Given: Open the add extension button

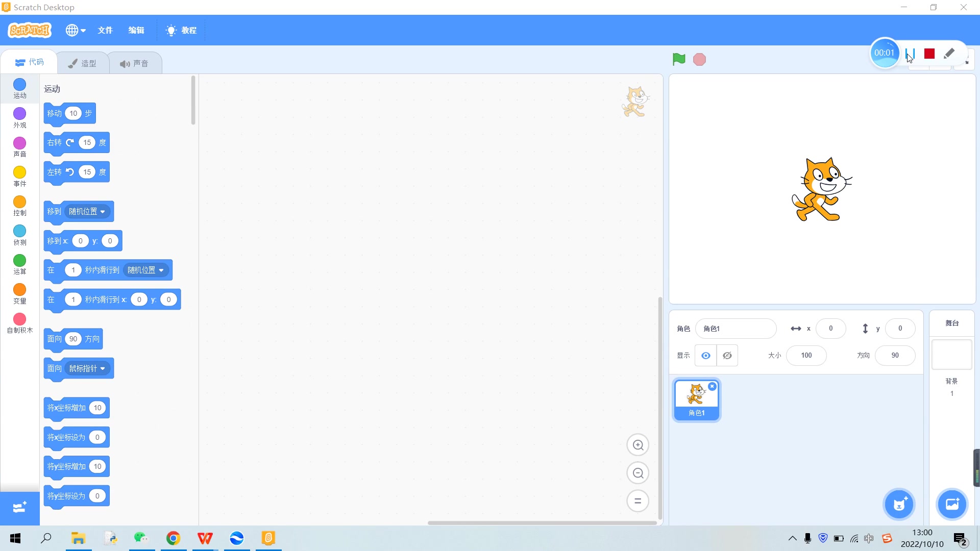Looking at the screenshot, I should [x=19, y=508].
